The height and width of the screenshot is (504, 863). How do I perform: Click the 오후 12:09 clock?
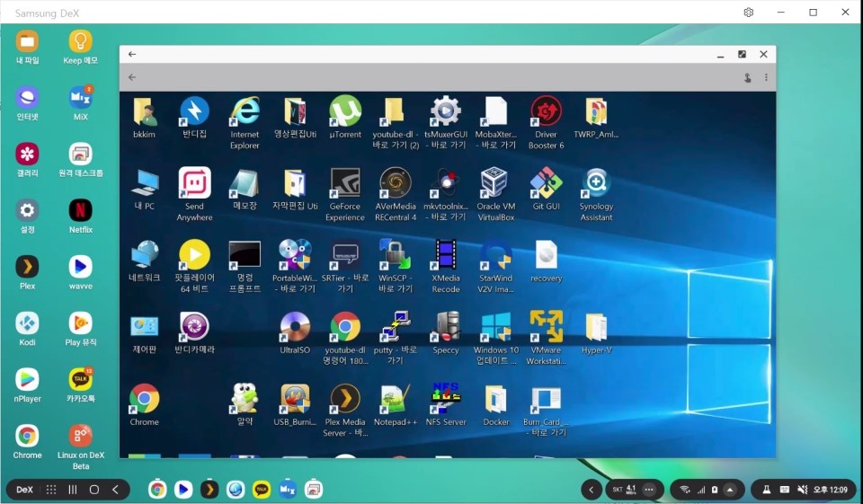pyautogui.click(x=830, y=489)
